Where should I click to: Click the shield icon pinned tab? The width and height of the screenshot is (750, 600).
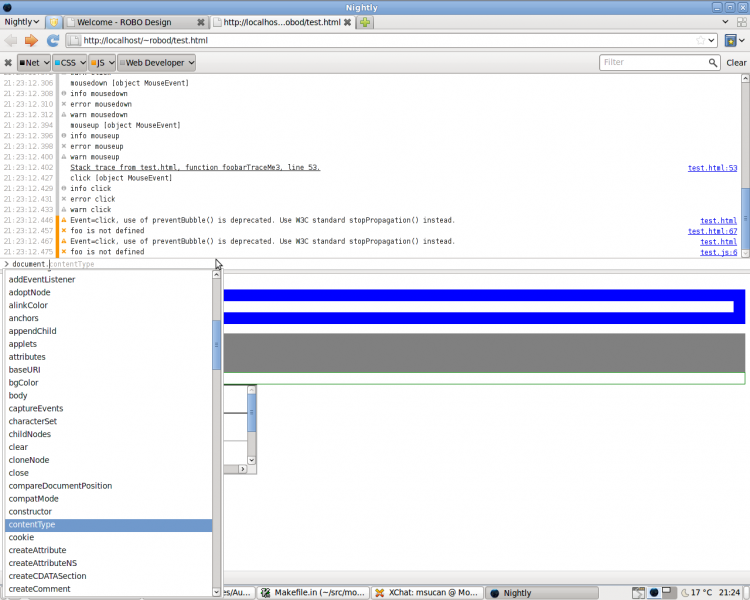pos(54,22)
